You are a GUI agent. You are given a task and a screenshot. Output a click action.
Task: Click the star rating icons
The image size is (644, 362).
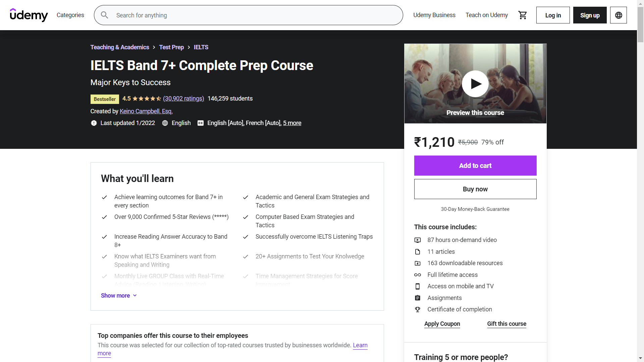click(x=147, y=99)
